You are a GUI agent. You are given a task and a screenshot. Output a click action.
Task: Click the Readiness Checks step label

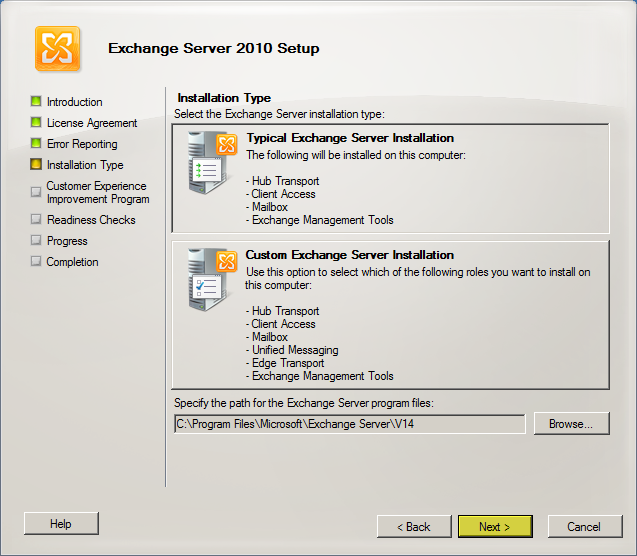click(x=91, y=220)
